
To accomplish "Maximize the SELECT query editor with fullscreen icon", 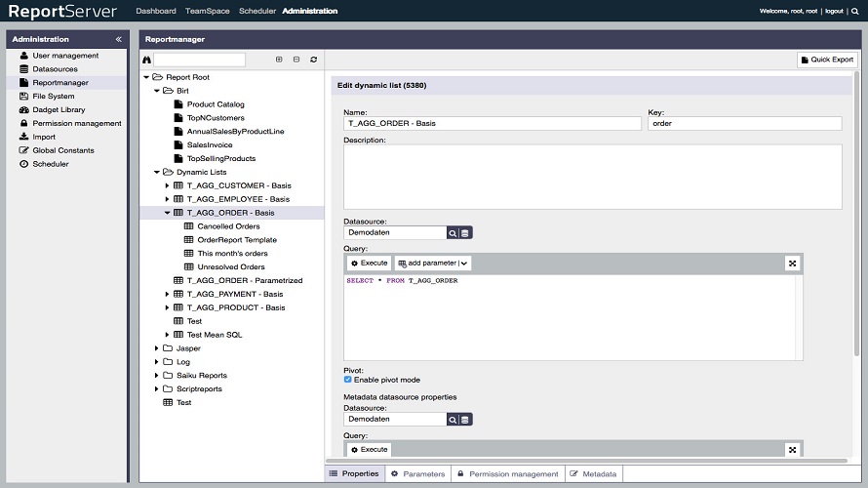I will pos(792,264).
